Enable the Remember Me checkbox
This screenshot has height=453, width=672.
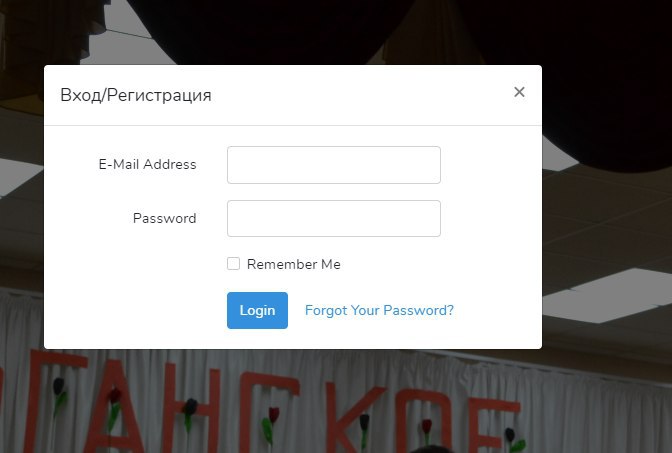tap(233, 264)
